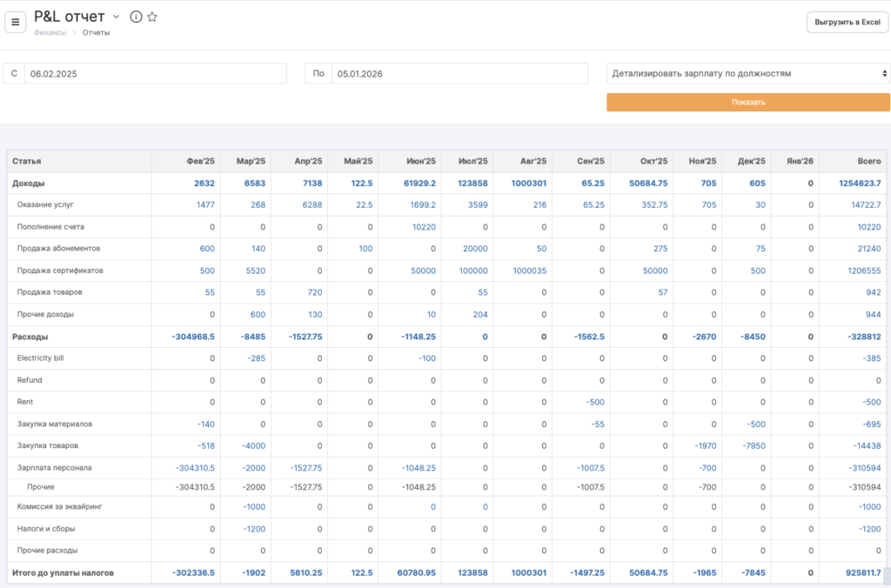Click Выгрузить в Excel button
This screenshot has width=891, height=588.
tap(847, 22)
